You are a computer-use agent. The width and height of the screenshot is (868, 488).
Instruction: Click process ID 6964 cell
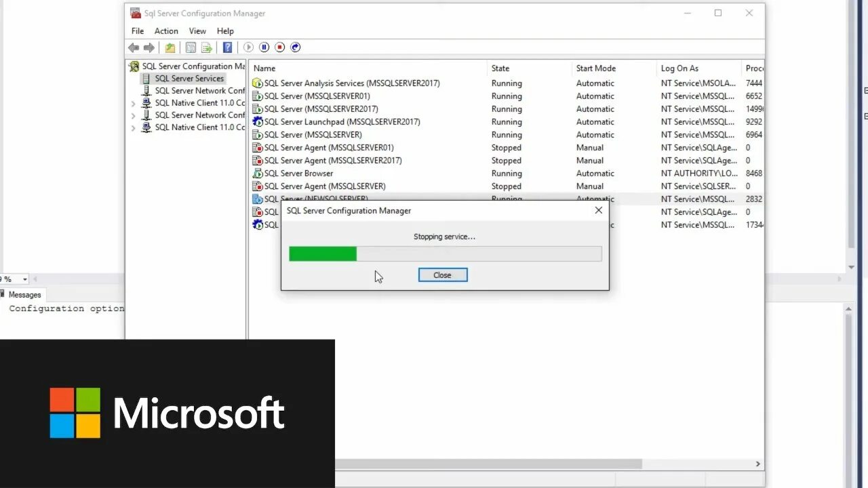click(754, 135)
